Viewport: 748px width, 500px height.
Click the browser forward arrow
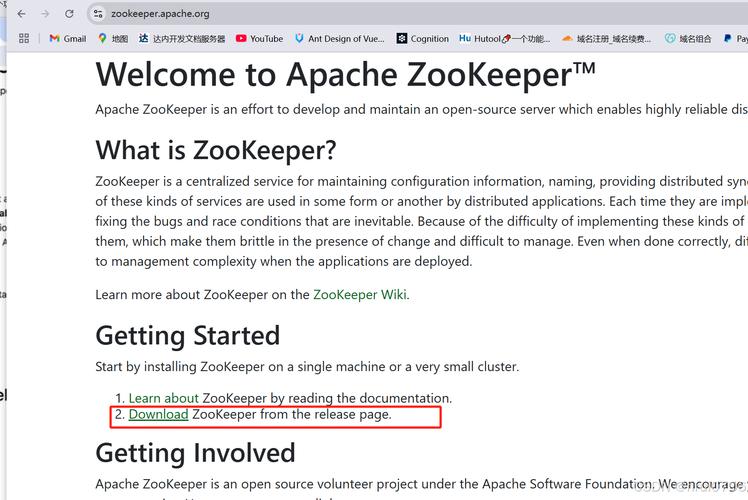click(x=45, y=14)
